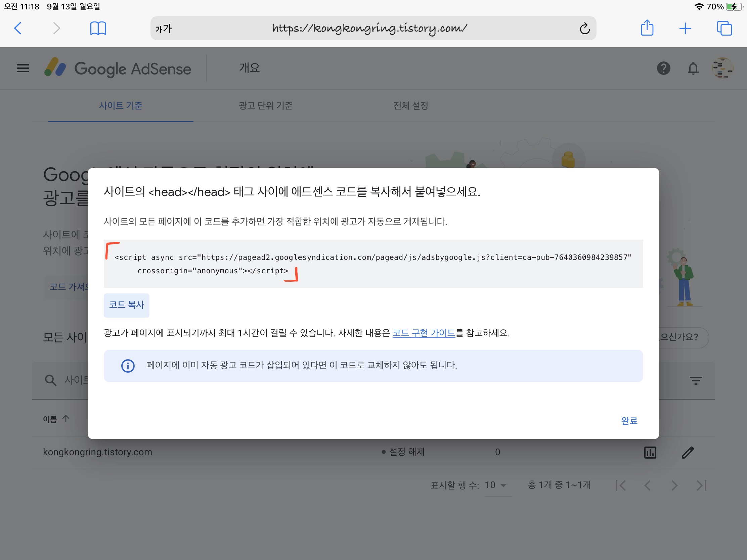Click the 코드 복사 button
Screen dimensions: 747x560
[x=126, y=305]
